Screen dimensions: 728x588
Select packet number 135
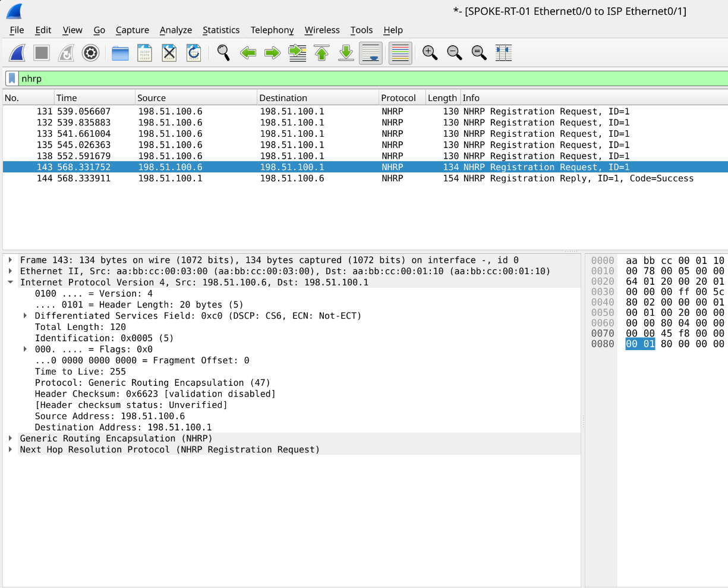[365, 144]
